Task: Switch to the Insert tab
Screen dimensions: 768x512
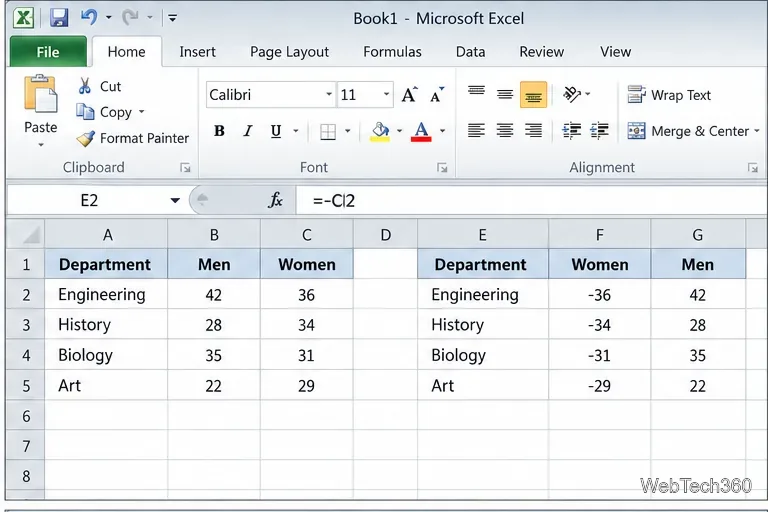Action: (197, 52)
